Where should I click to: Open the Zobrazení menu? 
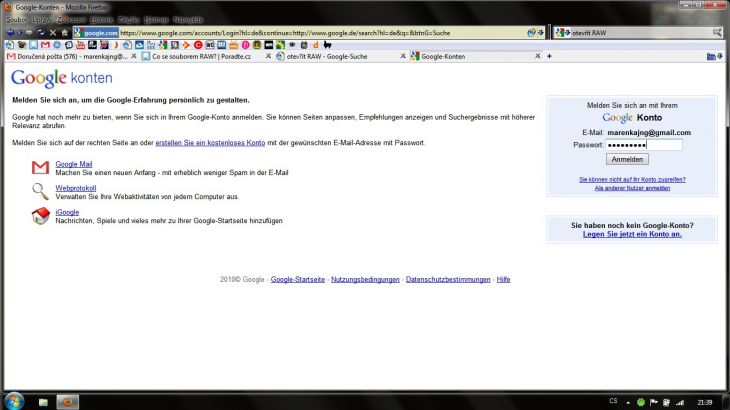(x=71, y=20)
